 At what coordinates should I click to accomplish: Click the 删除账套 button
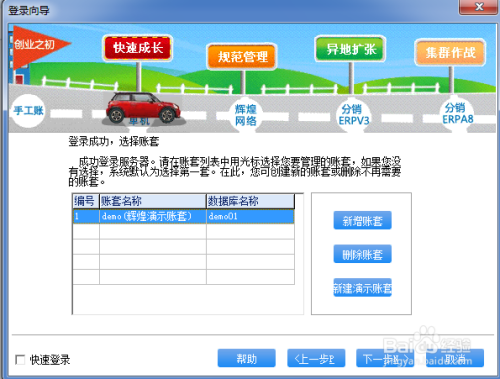(362, 254)
